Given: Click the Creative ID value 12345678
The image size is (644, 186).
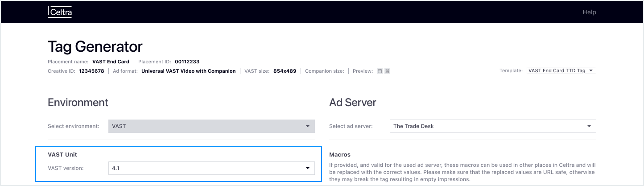Looking at the screenshot, I should point(91,71).
